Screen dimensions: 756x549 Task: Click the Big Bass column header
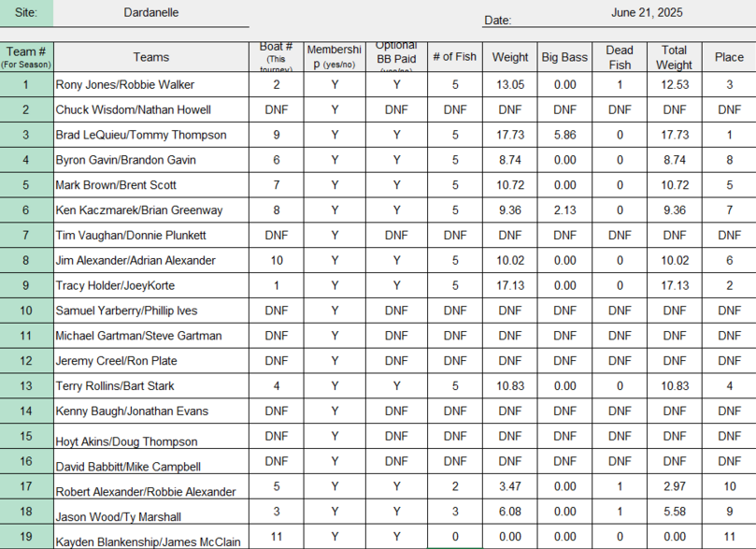click(564, 57)
